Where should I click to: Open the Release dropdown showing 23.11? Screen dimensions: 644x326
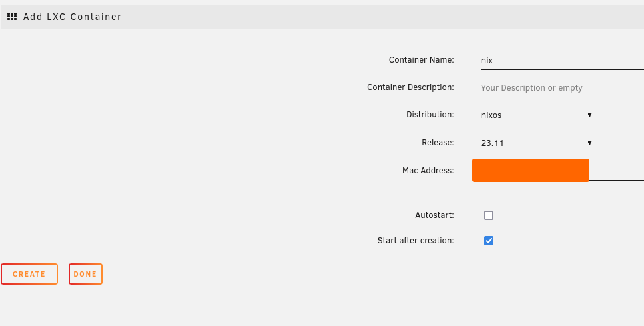click(x=537, y=143)
